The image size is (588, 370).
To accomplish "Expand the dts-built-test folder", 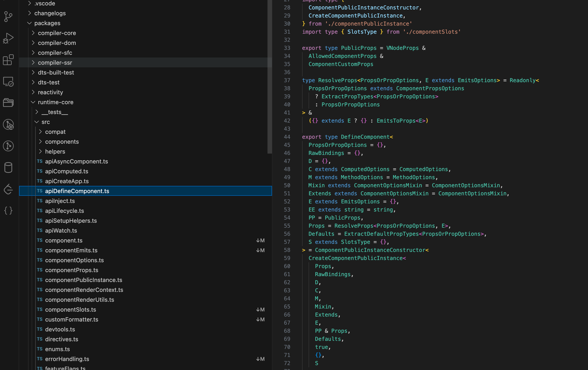I will tap(33, 73).
